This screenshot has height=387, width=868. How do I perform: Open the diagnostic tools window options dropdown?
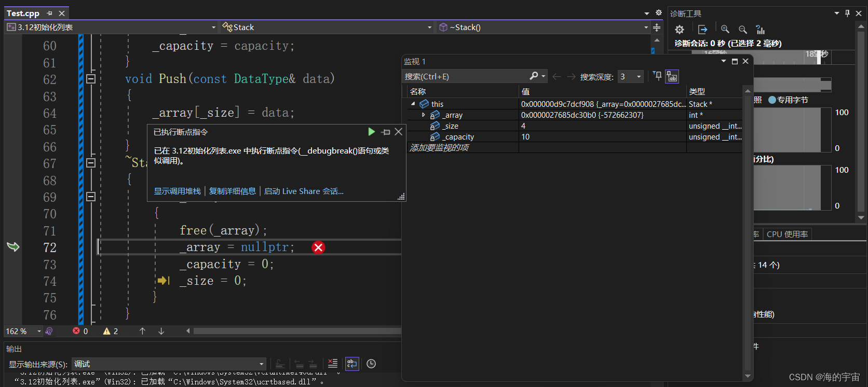coord(837,13)
